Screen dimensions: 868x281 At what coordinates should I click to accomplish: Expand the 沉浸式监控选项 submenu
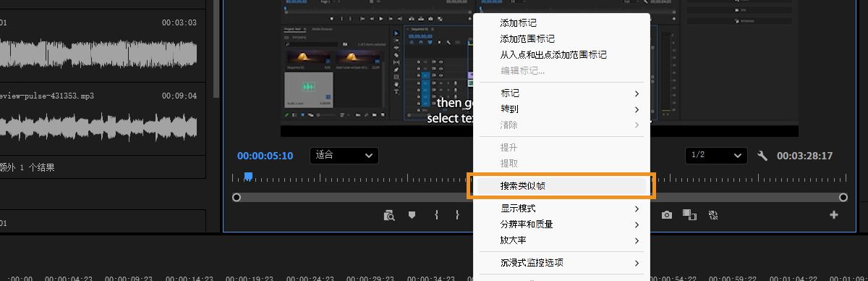pyautogui.click(x=562, y=263)
